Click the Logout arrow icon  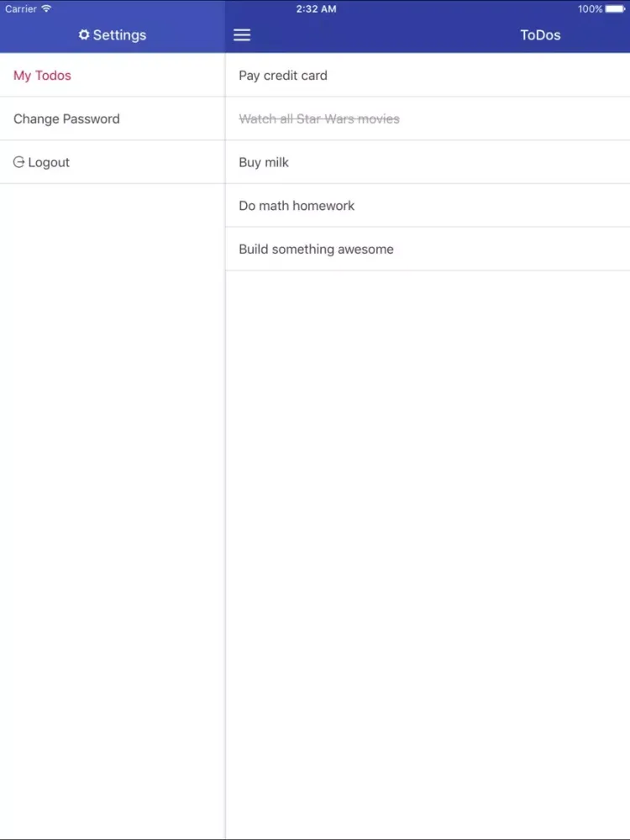18,162
